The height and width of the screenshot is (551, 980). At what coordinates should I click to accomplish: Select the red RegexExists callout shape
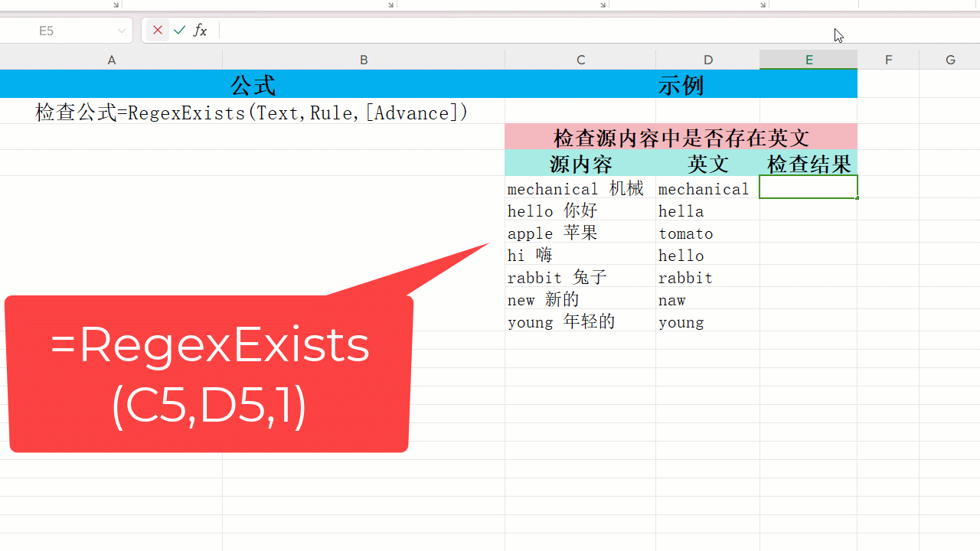coord(208,373)
